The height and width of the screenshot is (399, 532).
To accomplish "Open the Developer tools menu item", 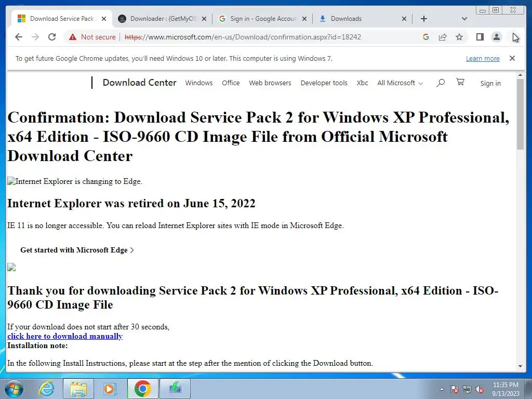I will (x=324, y=83).
